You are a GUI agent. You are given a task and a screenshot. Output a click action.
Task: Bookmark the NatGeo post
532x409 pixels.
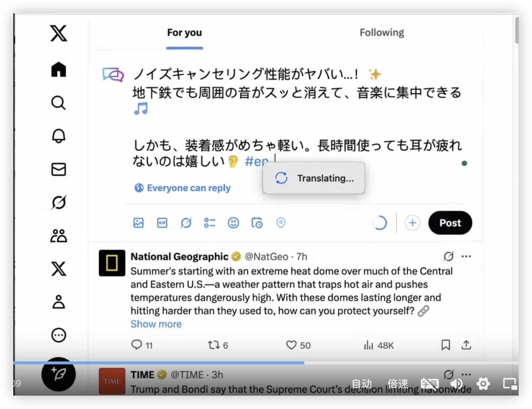click(446, 345)
